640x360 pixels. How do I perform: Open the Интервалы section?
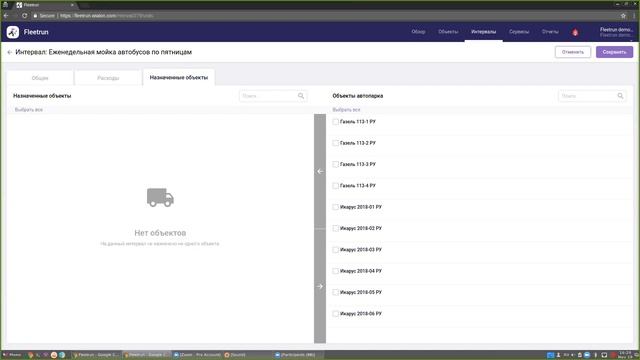[483, 32]
